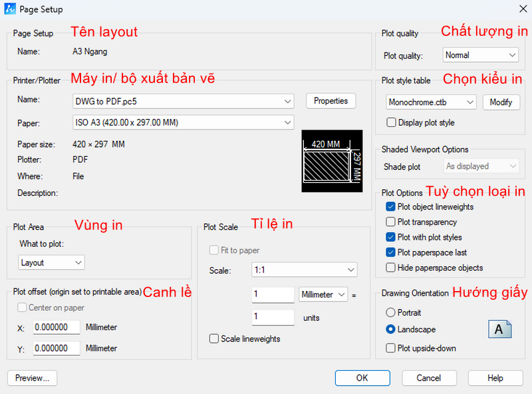Toggle Center on paper checkbox

pos(22,308)
